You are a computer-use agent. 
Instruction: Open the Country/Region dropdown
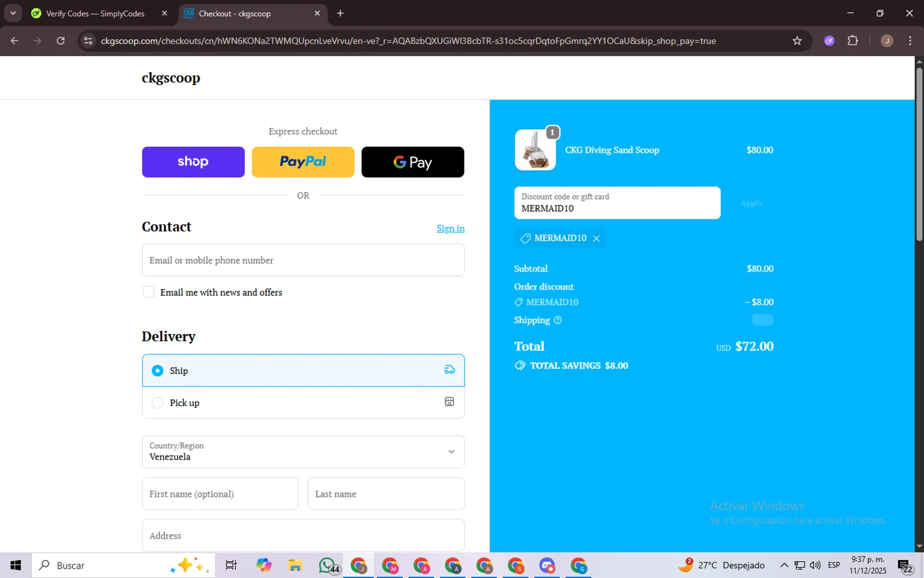click(x=303, y=452)
